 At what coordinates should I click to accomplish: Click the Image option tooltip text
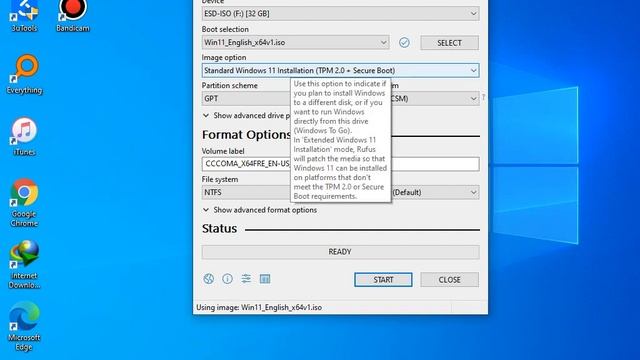[340, 140]
